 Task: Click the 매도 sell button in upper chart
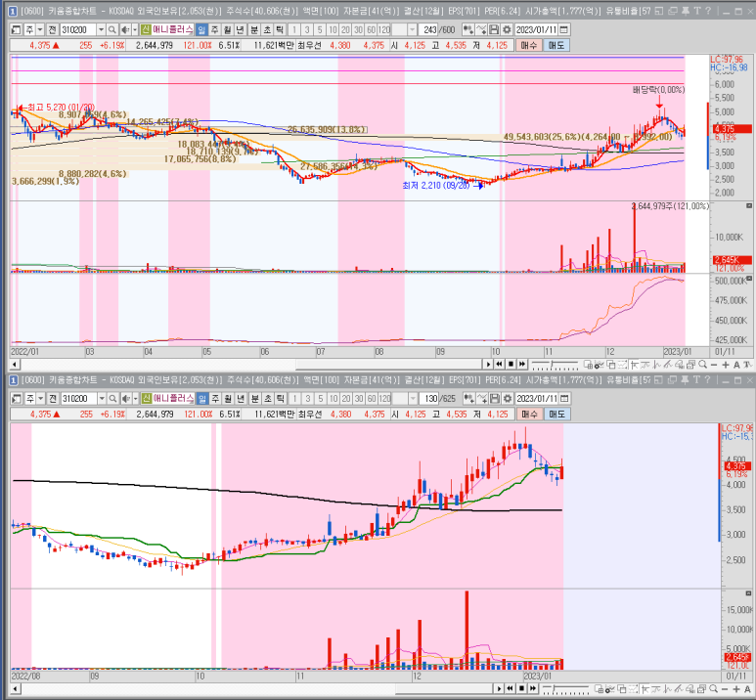(556, 45)
